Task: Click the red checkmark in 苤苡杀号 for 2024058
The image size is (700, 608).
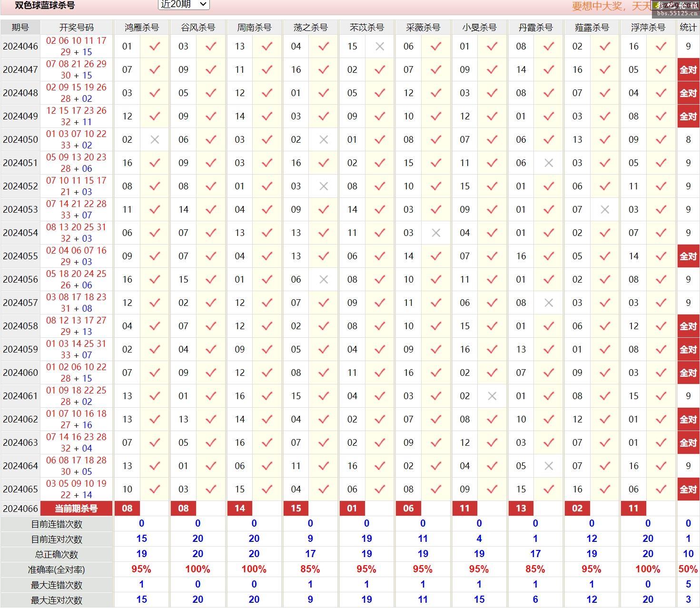Action: point(380,326)
